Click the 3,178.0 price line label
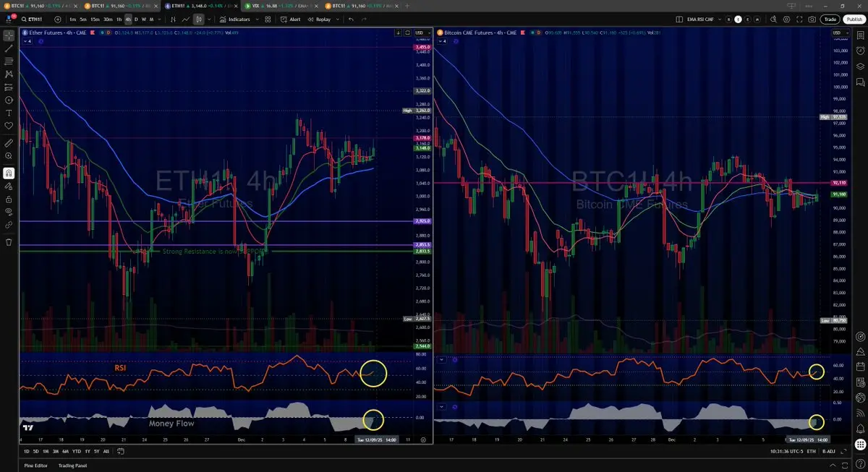The width and height of the screenshot is (868, 472). coord(422,137)
